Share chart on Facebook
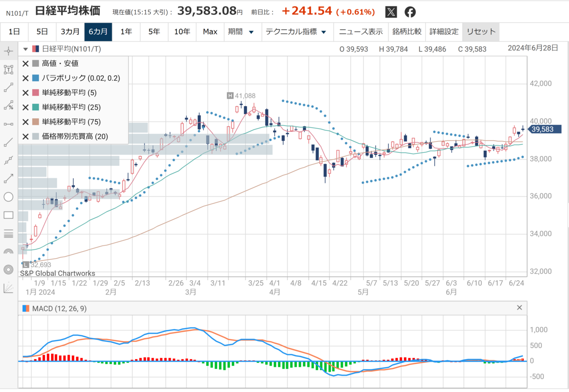 [x=410, y=12]
